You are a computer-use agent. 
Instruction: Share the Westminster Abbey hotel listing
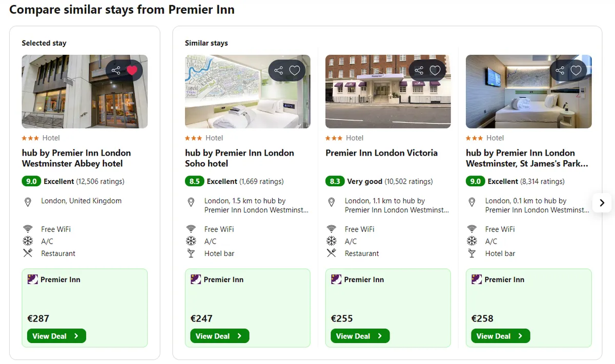(116, 71)
